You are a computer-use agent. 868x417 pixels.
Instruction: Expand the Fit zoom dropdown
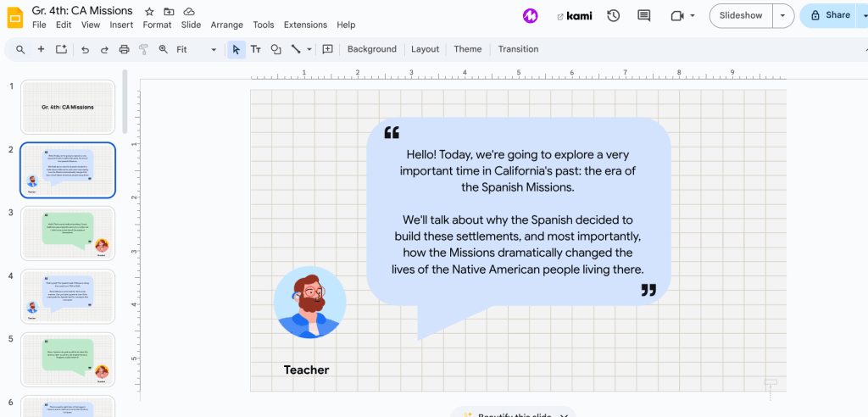tap(214, 50)
